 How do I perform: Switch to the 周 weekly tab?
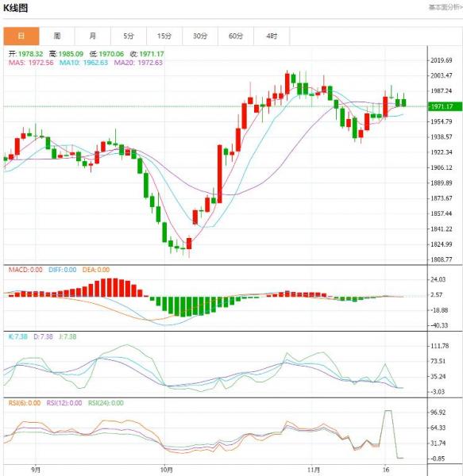[x=57, y=36]
